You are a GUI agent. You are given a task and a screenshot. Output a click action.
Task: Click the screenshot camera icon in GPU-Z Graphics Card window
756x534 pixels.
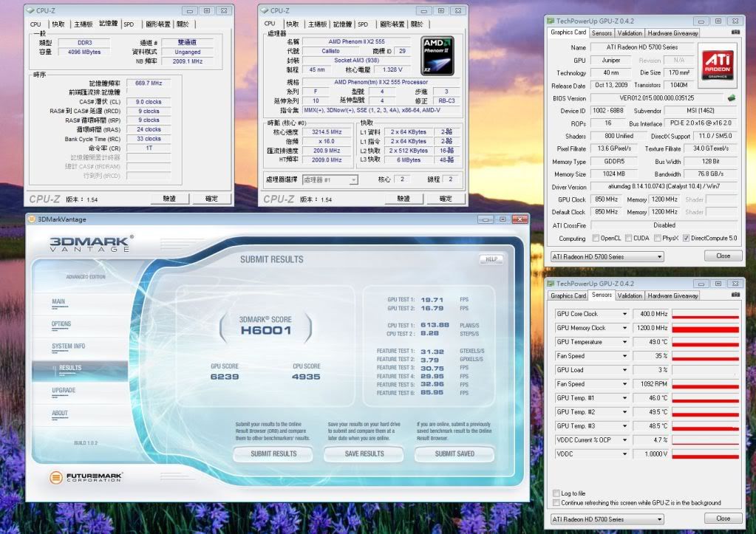pyautogui.click(x=735, y=32)
